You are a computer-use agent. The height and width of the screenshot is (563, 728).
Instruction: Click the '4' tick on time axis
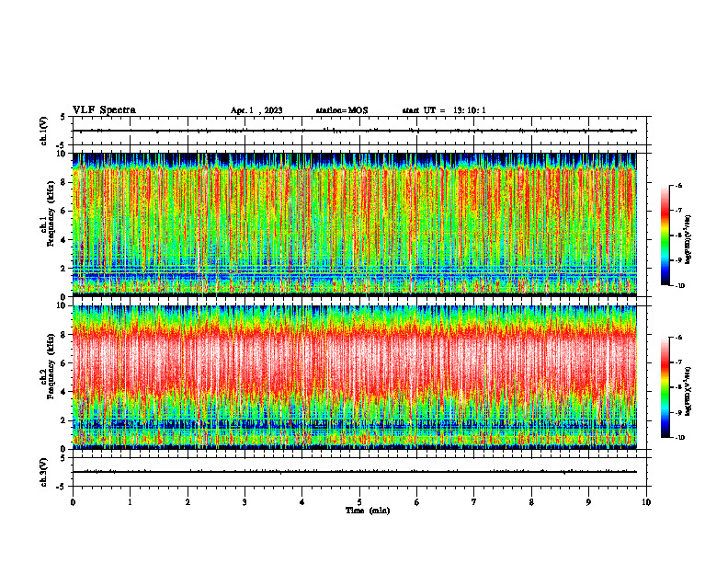pos(302,502)
